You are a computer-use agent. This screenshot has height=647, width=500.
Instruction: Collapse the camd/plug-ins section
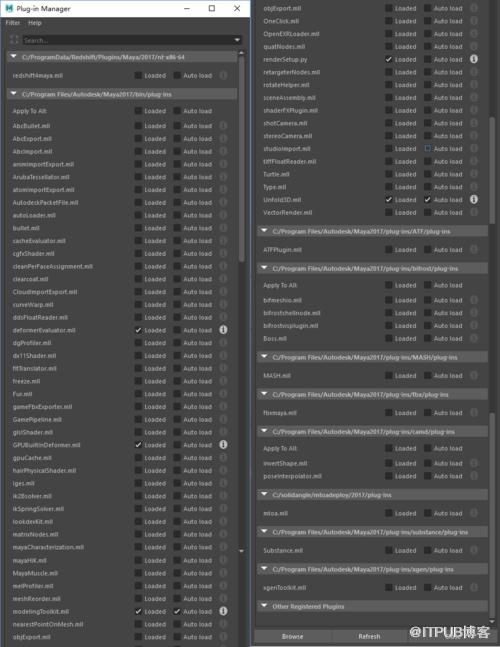tap(264, 431)
